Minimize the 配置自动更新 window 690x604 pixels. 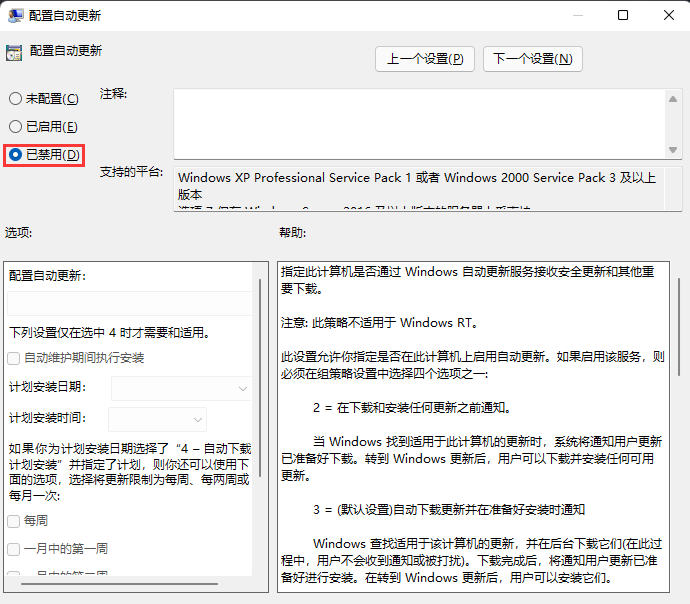tap(577, 16)
